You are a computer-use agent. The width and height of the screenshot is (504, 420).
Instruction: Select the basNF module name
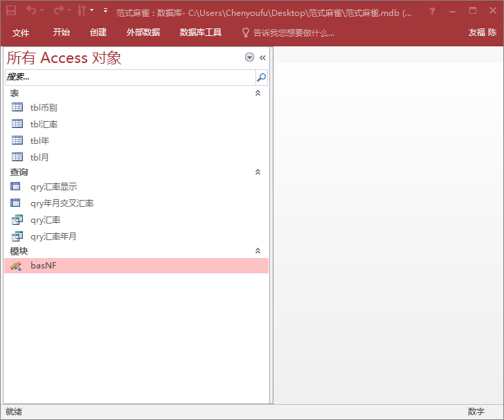pyautogui.click(x=44, y=266)
